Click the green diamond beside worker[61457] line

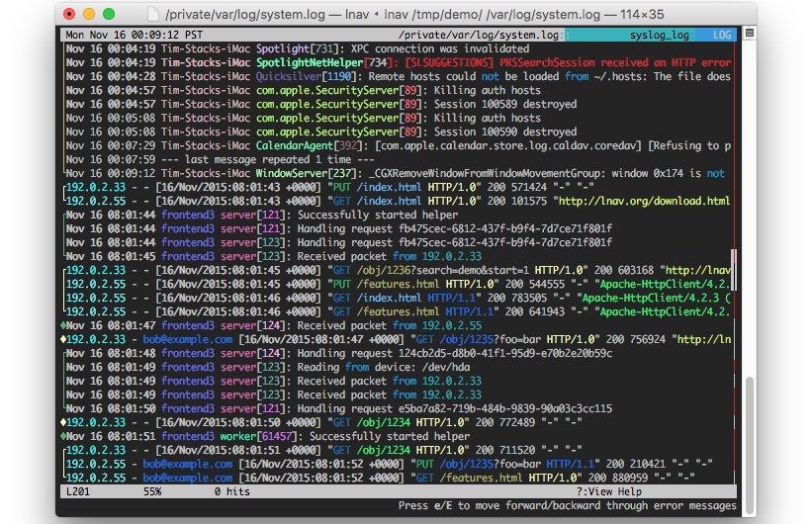(x=63, y=436)
